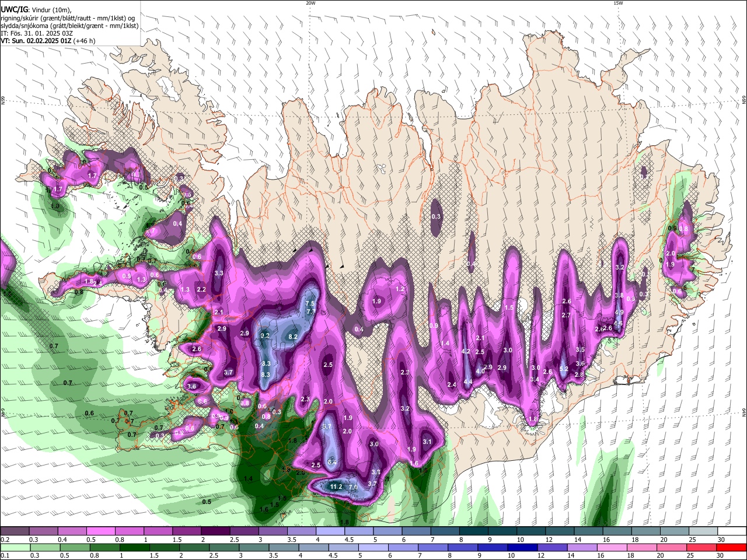Click the rain legend swatch labeled 0.5
This screenshot has width=747, height=560.
tap(74, 547)
